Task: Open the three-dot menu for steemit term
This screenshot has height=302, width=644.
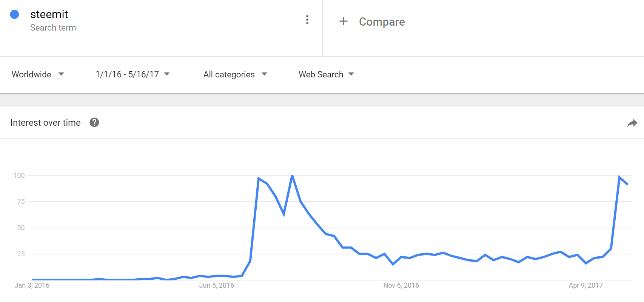Action: [307, 20]
